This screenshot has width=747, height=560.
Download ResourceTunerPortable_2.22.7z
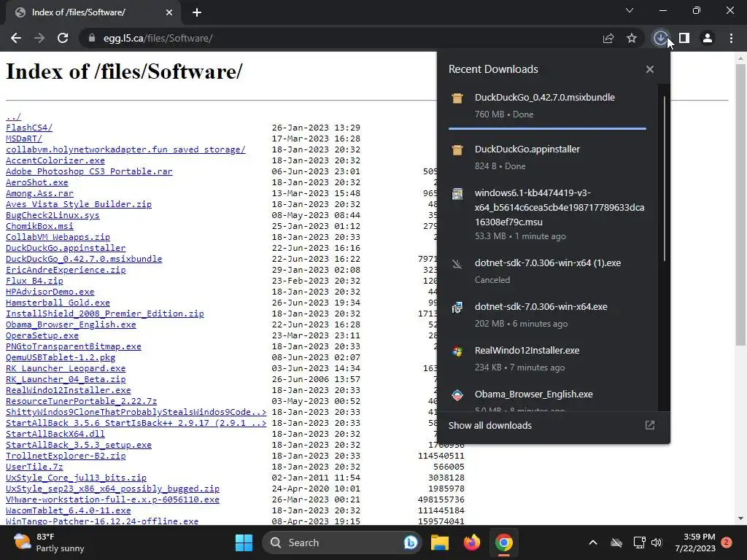pos(81,402)
